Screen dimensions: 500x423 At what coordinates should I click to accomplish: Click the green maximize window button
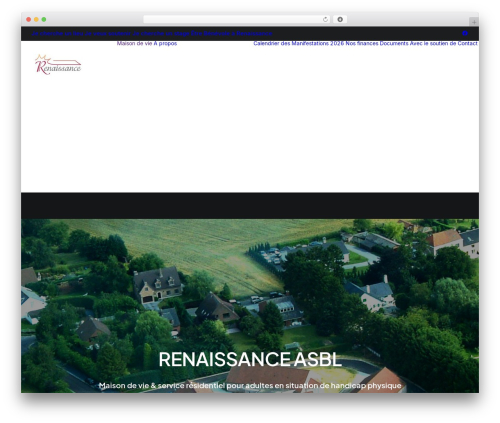coord(44,19)
